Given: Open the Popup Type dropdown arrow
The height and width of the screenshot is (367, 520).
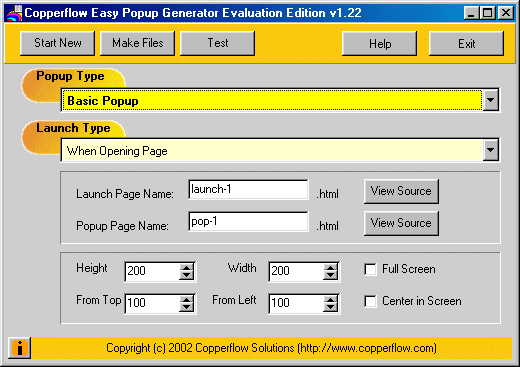Looking at the screenshot, I should click(x=490, y=100).
